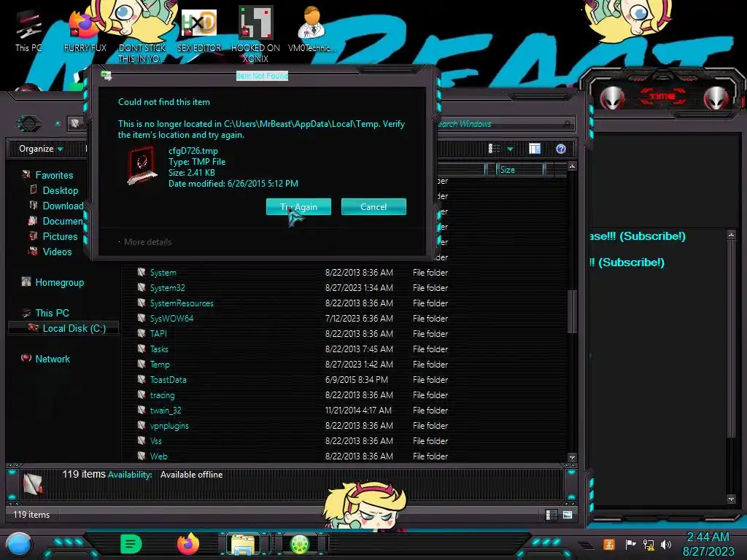Screen dimensions: 747x560
Task: Open Pictures in navigation pane
Action: pyautogui.click(x=60, y=236)
